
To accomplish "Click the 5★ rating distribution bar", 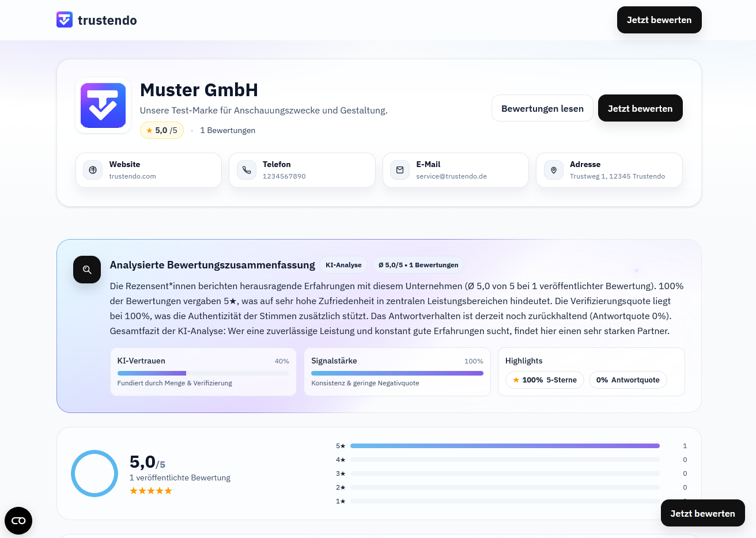I will [x=505, y=445].
